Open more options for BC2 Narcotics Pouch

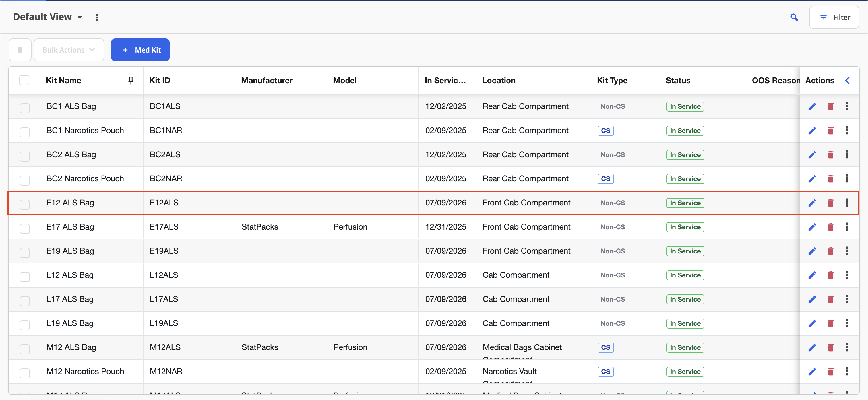(x=847, y=178)
